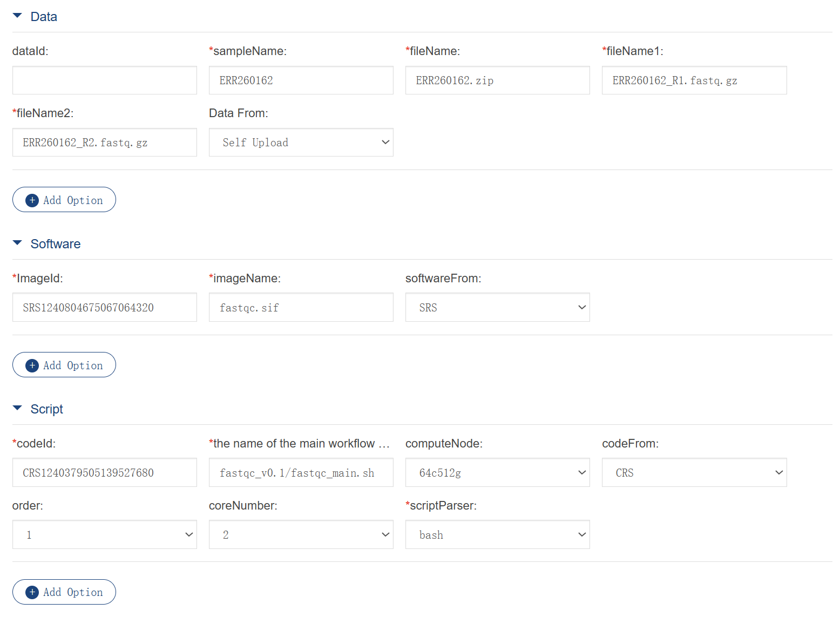
Task: Click the Script section heading text
Action: tap(47, 409)
